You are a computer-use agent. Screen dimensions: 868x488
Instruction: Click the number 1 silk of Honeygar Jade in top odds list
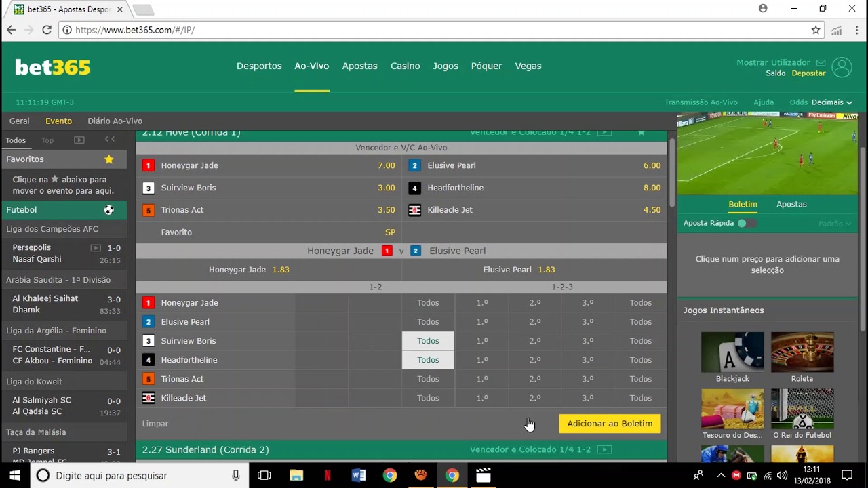pos(149,165)
